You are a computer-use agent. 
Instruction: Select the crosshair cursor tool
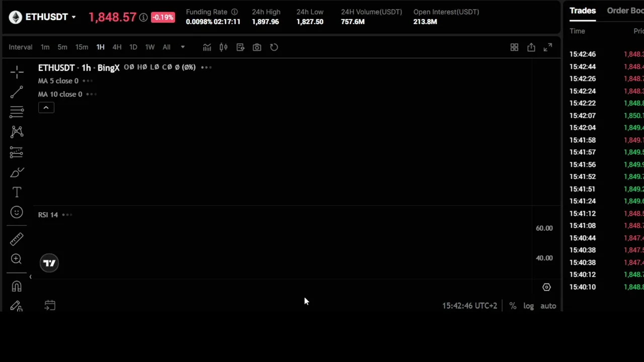point(17,72)
